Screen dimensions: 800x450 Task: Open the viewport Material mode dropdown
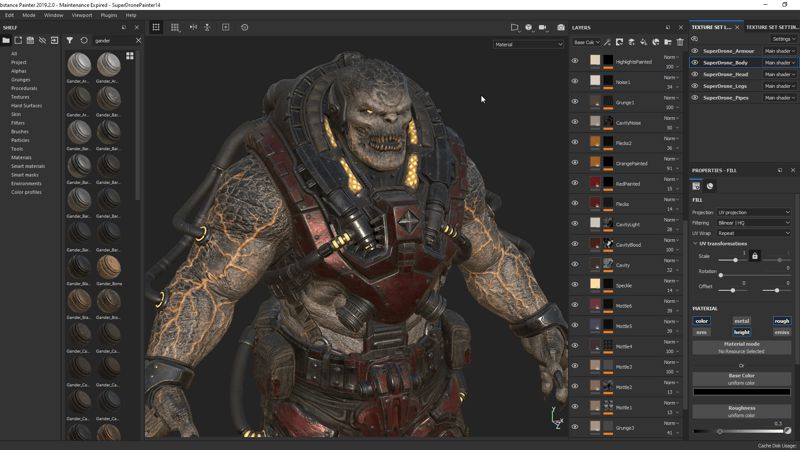tap(529, 44)
